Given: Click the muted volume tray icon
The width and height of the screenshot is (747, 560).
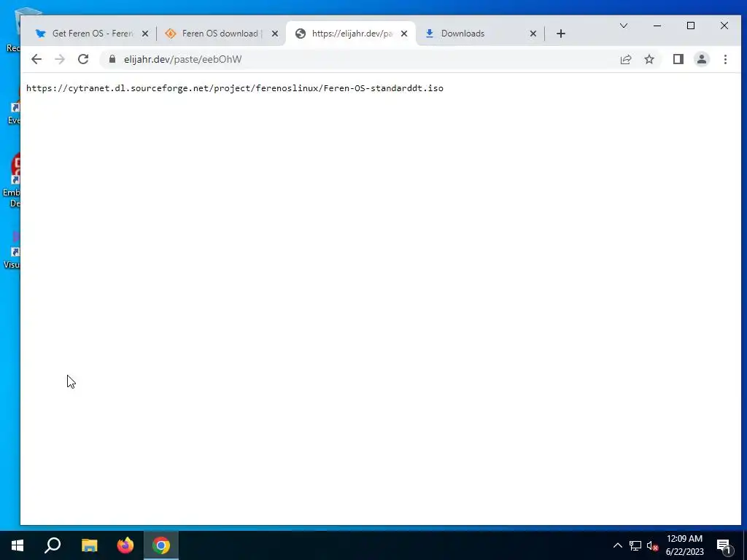Looking at the screenshot, I should [652, 545].
